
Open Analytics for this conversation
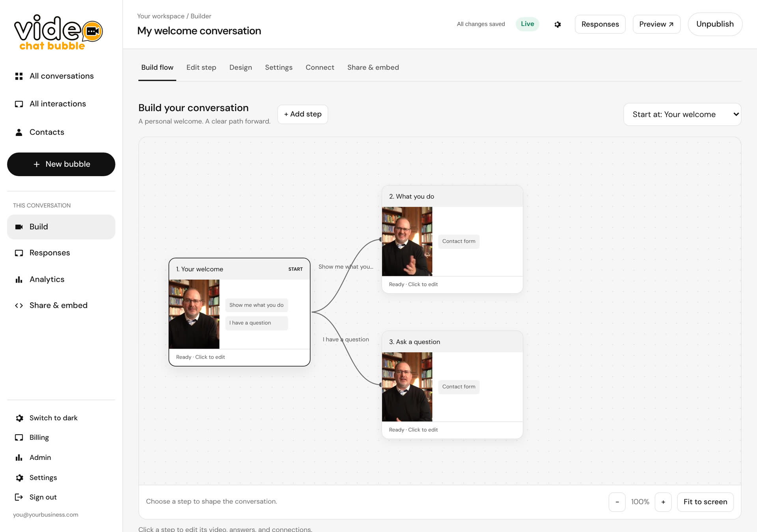point(61,279)
